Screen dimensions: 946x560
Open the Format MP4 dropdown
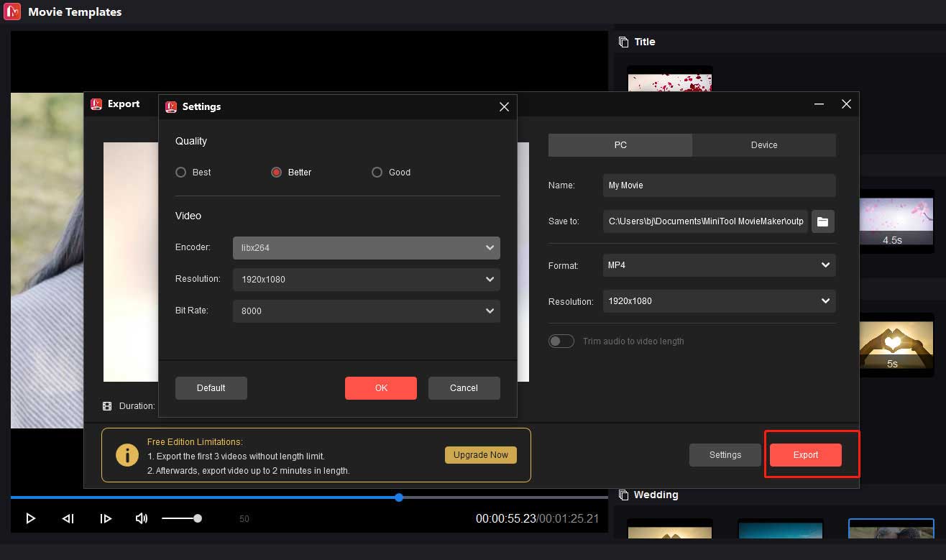720,265
